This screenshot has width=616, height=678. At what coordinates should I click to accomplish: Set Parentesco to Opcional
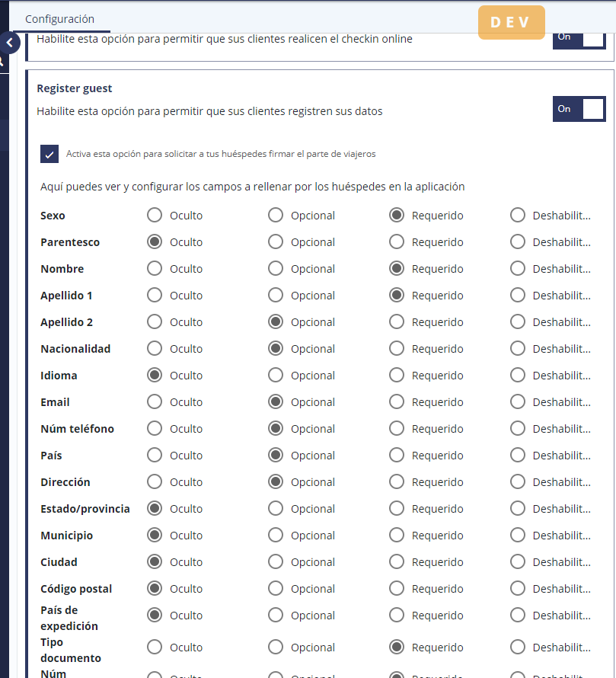pos(276,242)
